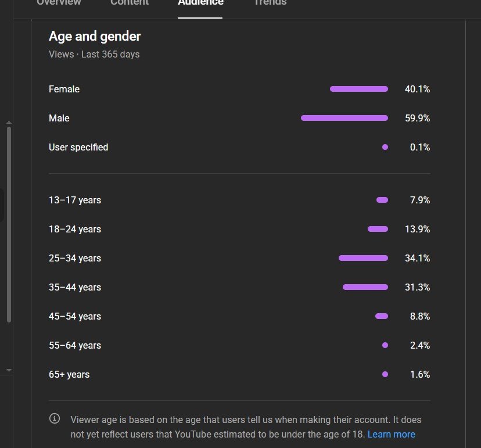Click the 25–34 years bar
The height and width of the screenshot is (448, 481).
click(363, 258)
